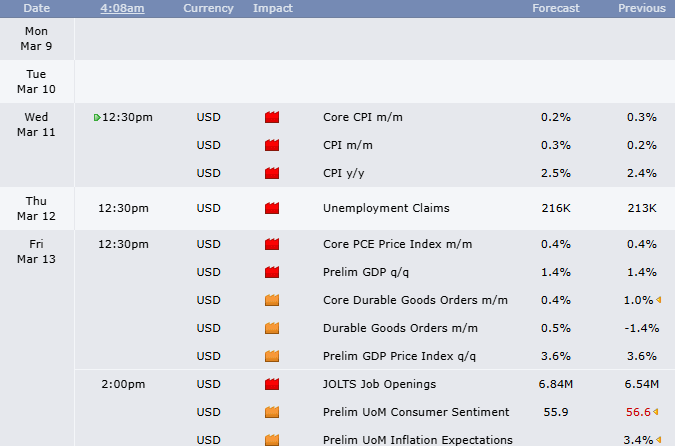Select the Thu Mar 12 date cell
Image resolution: width=675 pixels, height=446 pixels.
(x=37, y=208)
